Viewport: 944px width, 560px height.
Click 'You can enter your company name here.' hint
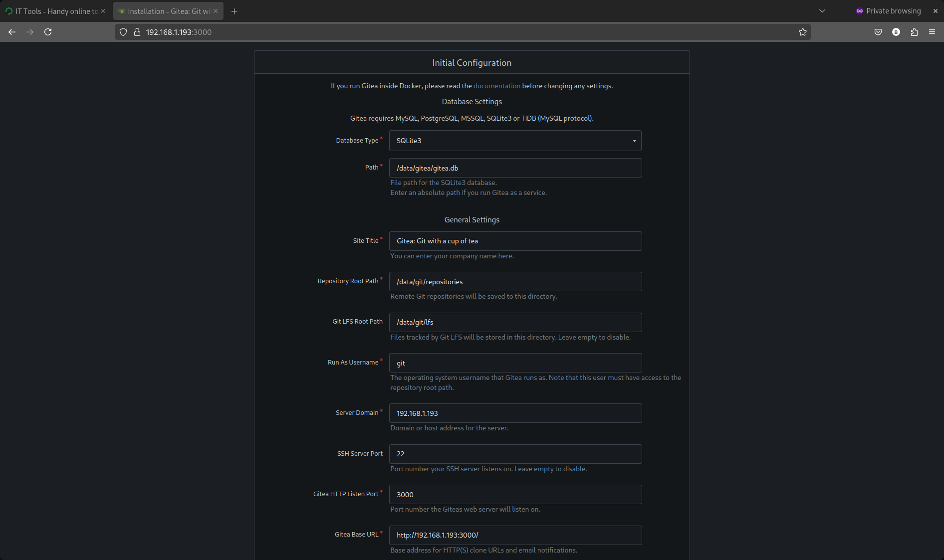coord(452,256)
